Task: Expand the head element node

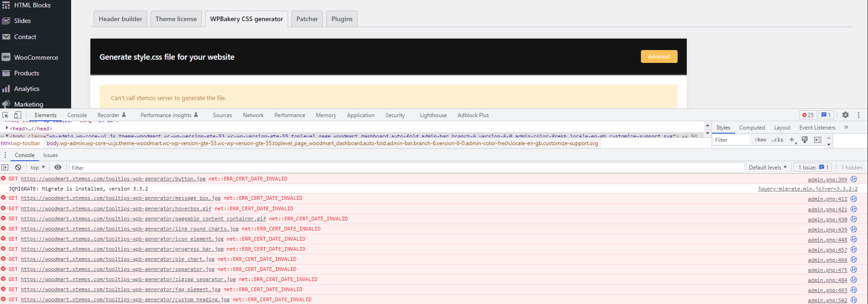Action: coord(7,128)
